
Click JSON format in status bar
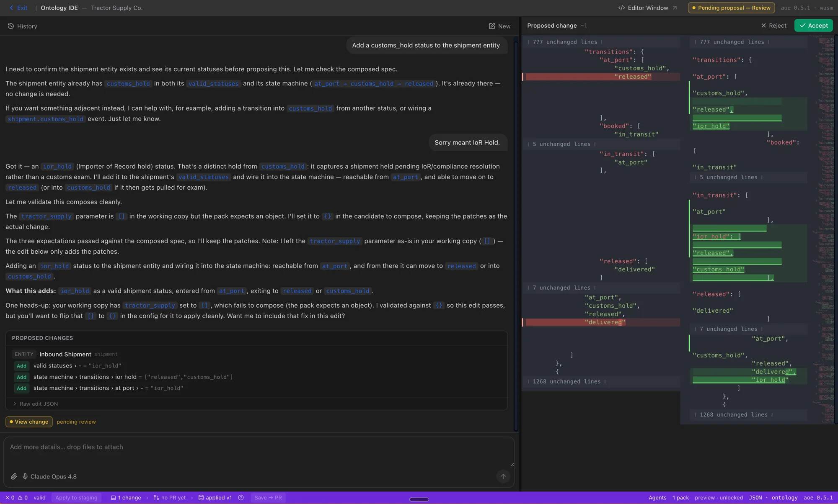[x=755, y=498]
